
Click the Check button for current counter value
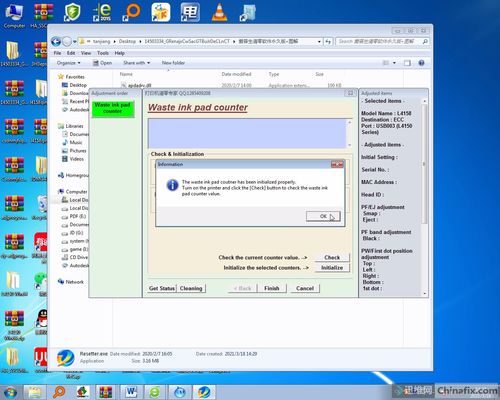click(x=332, y=257)
